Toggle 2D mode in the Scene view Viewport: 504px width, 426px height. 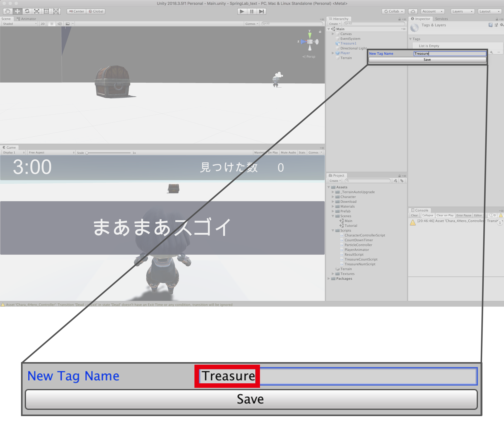[43, 24]
